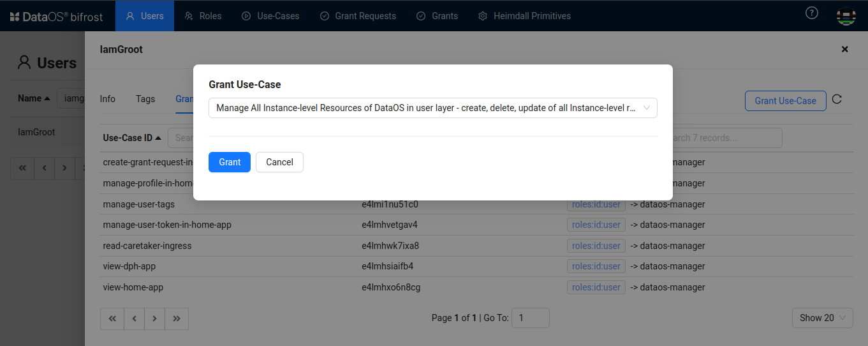This screenshot has width=868, height=346.
Task: Select the view-home-app row
Action: pos(477,287)
